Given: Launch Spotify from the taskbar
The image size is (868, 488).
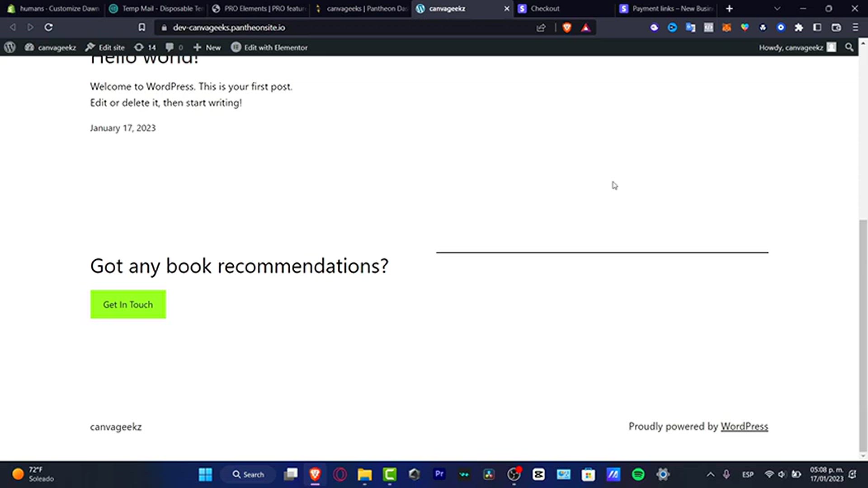Looking at the screenshot, I should click(x=638, y=474).
